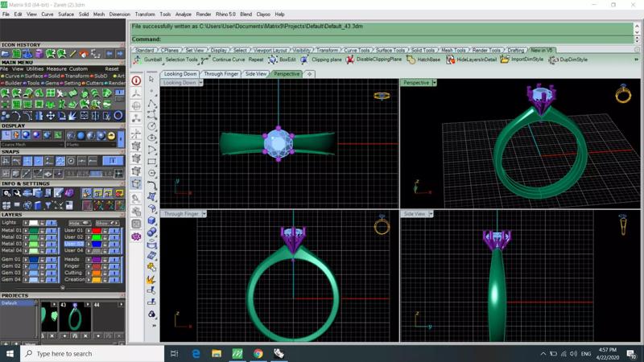
Task: Click the purple color swatch of Heads layer
Action: pos(97,259)
